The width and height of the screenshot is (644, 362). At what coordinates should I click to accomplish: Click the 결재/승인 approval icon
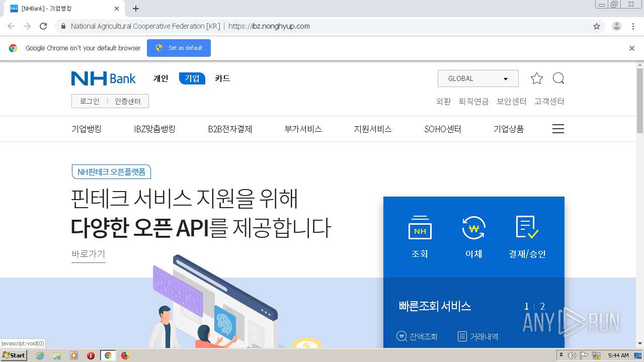pos(527,237)
